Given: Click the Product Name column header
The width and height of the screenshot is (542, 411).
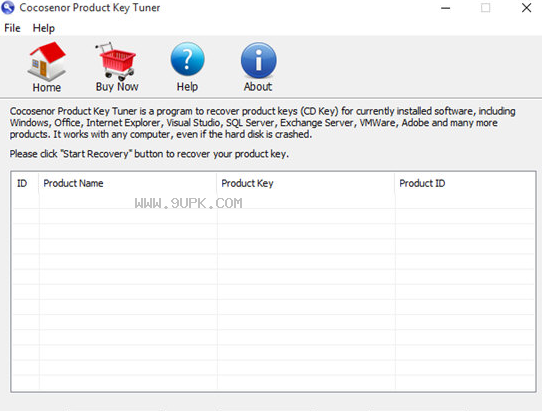Looking at the screenshot, I should (128, 183).
